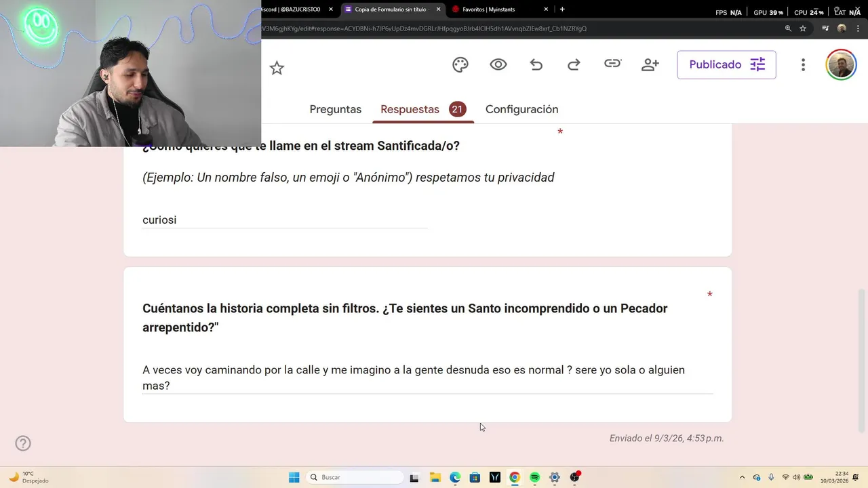The image size is (868, 488).
Task: Open the Chrome profile avatar
Action: click(x=842, y=28)
